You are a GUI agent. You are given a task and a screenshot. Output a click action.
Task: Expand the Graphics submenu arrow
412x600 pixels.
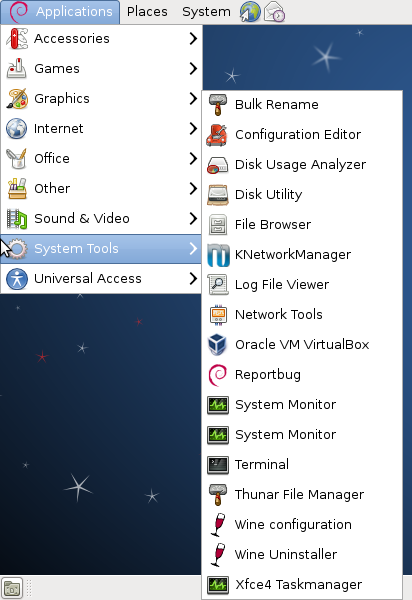tap(193, 98)
